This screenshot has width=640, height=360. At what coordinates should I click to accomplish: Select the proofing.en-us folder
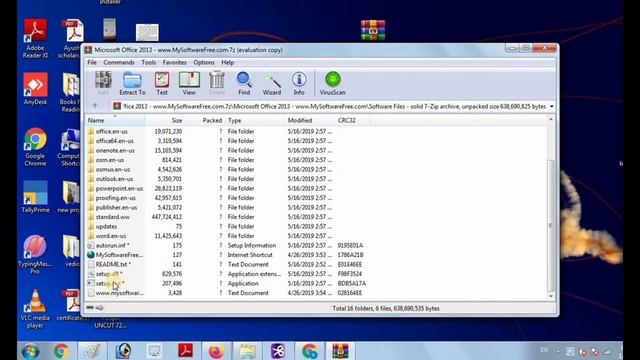pyautogui.click(x=115, y=198)
